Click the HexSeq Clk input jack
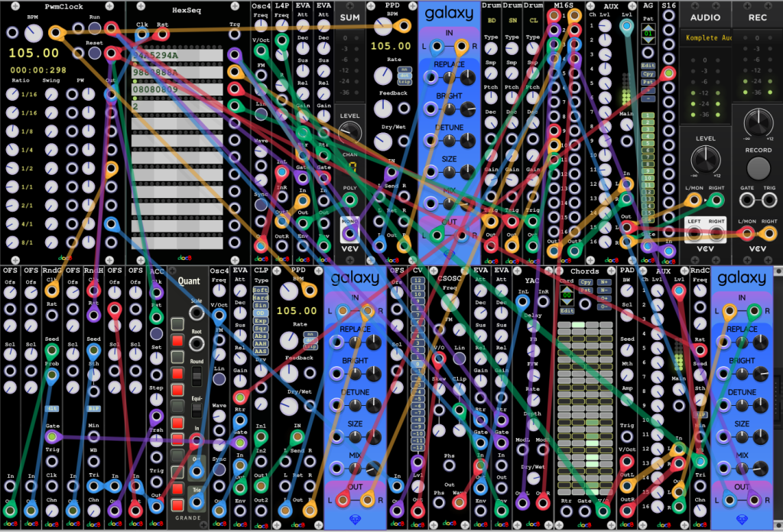This screenshot has width=783, height=532. 141,34
